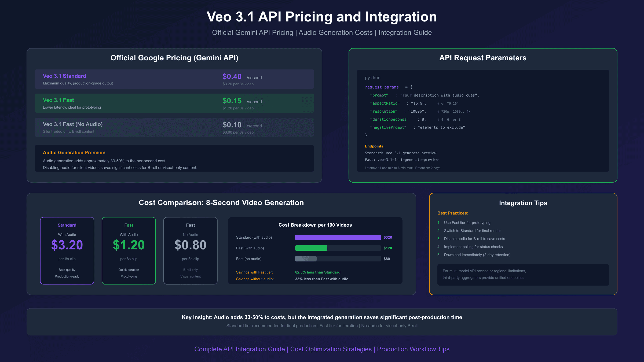644x362 pixels.
Task: Click the veo-3.1-fast-generate-preview endpoint text
Action: pos(408,160)
